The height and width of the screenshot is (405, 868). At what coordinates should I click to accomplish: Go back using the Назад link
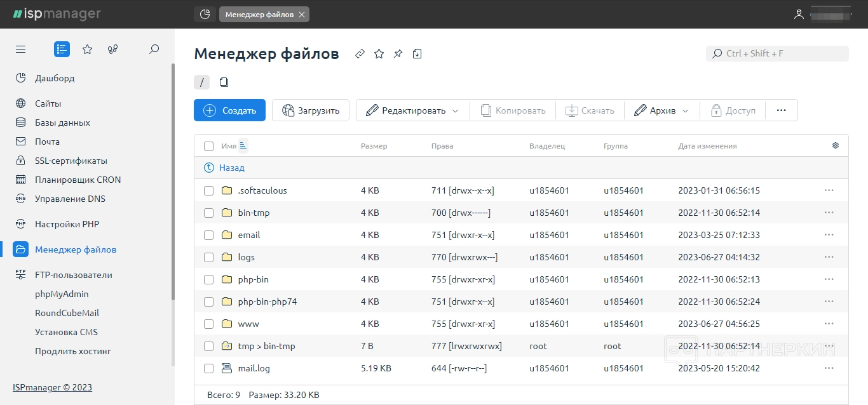[x=231, y=168]
